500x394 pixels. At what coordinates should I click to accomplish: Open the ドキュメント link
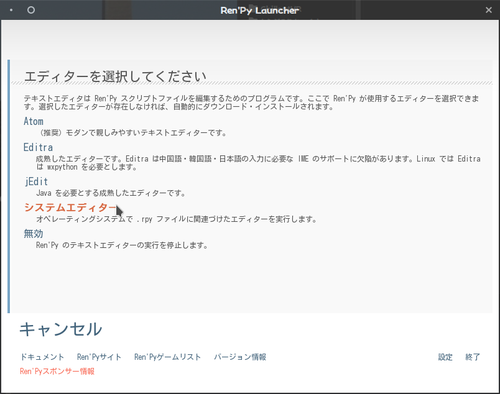[x=42, y=357]
